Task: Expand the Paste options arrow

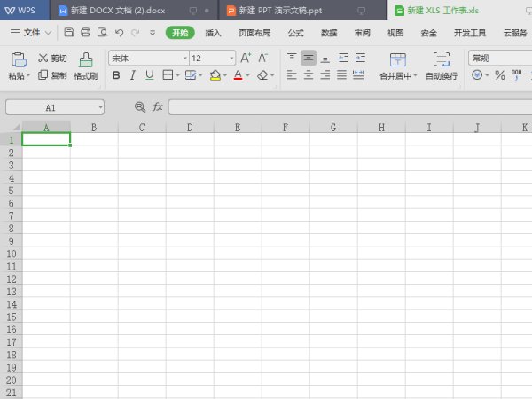Action: click(28, 75)
